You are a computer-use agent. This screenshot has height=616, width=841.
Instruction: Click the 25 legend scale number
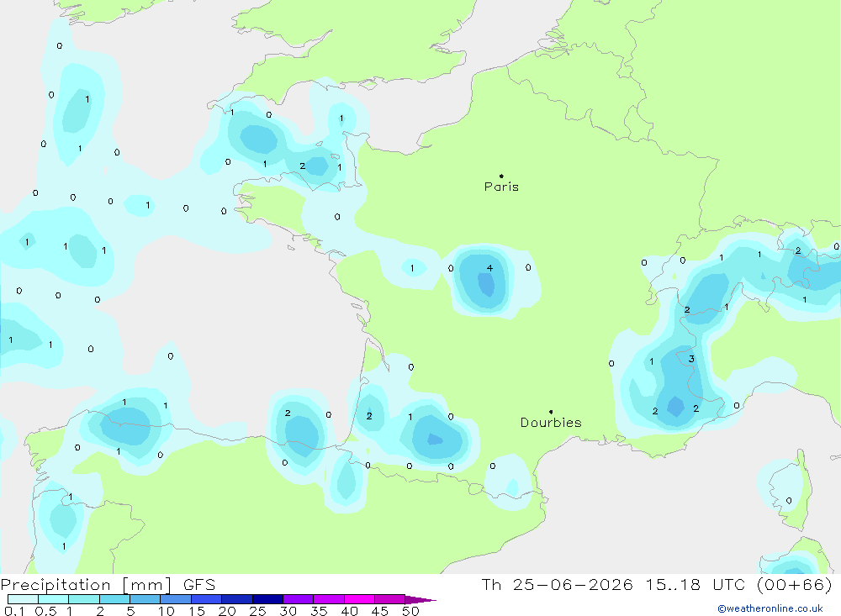[x=257, y=611]
